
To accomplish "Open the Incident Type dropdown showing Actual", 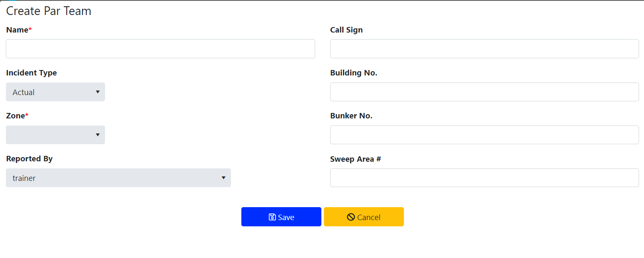I will click(x=55, y=92).
